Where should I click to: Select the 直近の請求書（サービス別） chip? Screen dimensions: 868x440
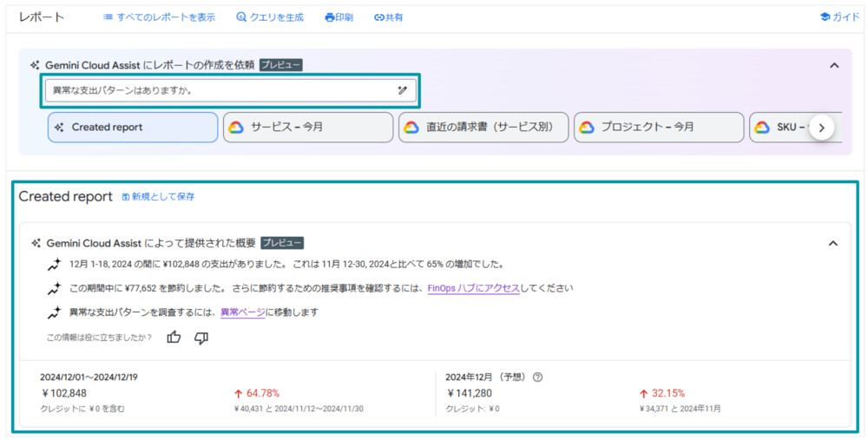483,128
